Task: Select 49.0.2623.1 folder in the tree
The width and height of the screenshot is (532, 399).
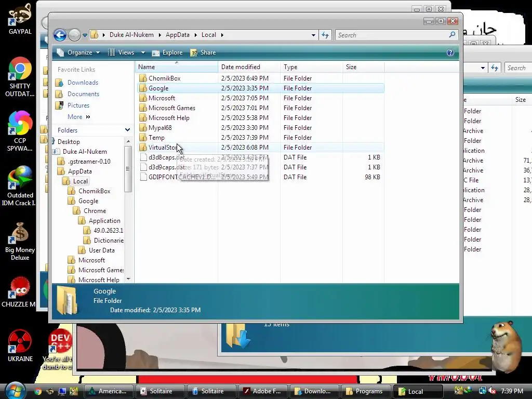Action: (108, 230)
